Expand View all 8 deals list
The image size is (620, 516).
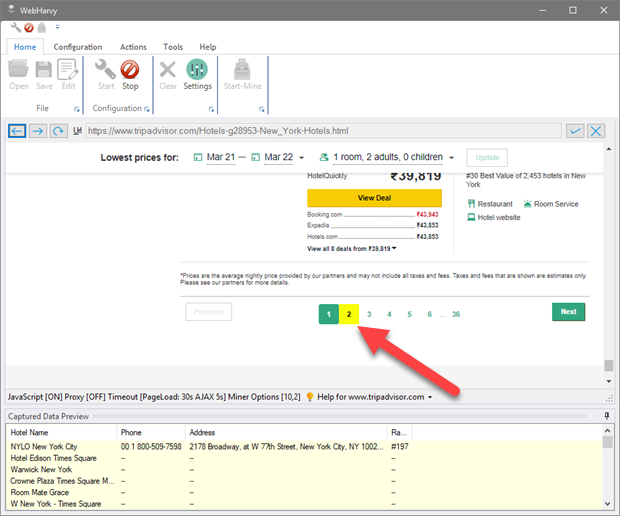tap(352, 248)
